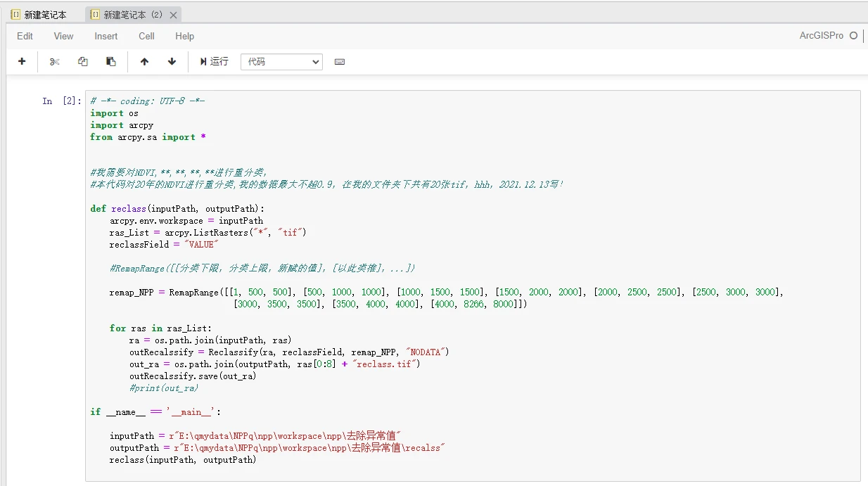Paste cells below icon
The image size is (868, 486).
(x=110, y=61)
